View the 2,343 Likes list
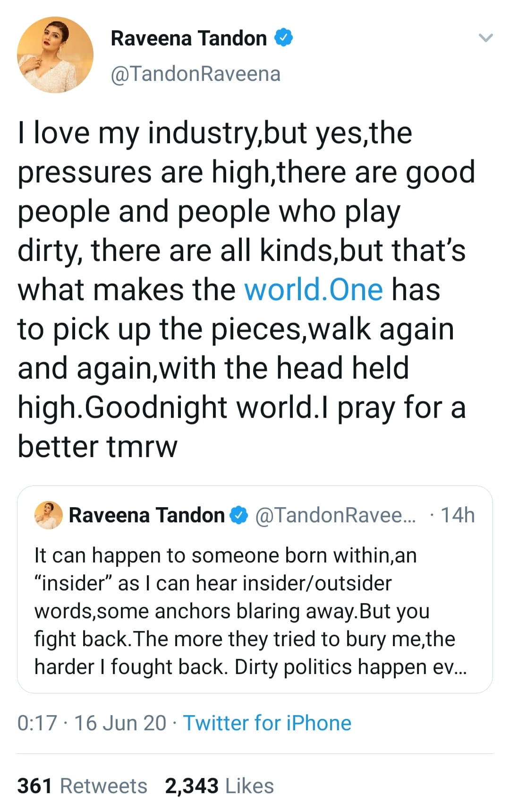510x812 pixels. click(x=219, y=786)
